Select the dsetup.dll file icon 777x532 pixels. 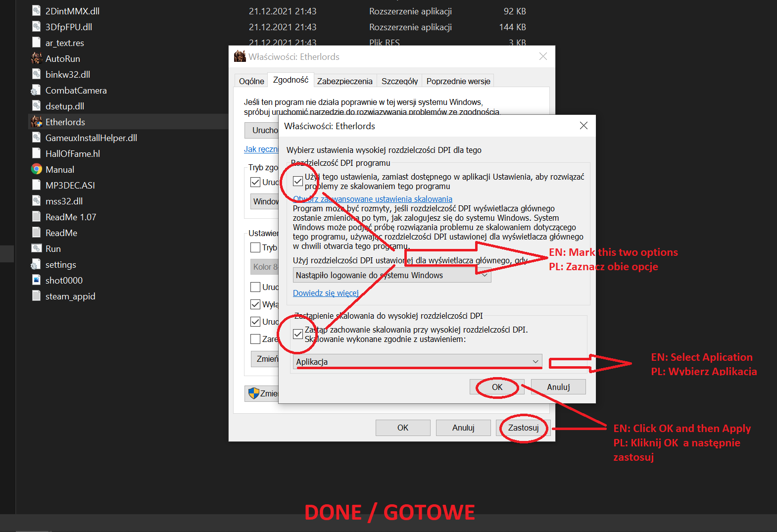coord(36,106)
